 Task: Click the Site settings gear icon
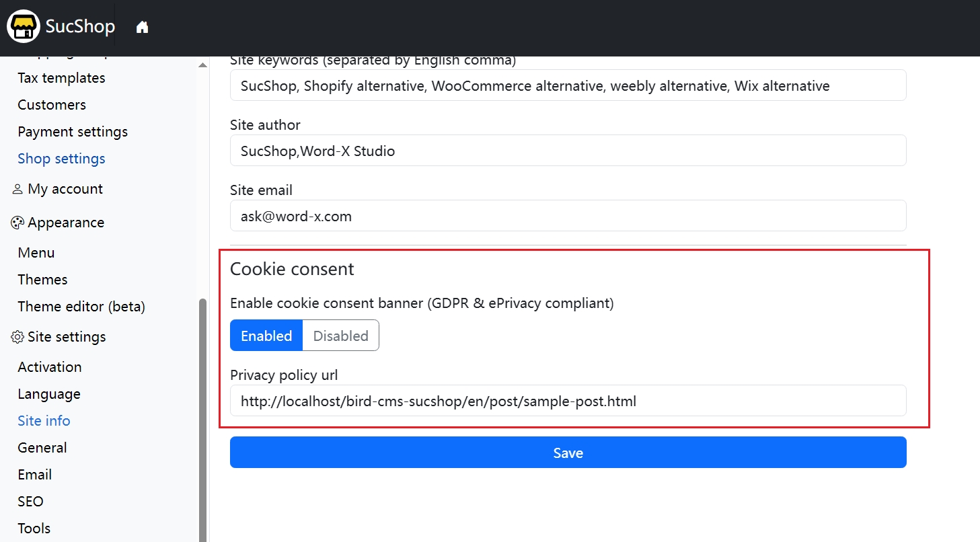pyautogui.click(x=17, y=337)
